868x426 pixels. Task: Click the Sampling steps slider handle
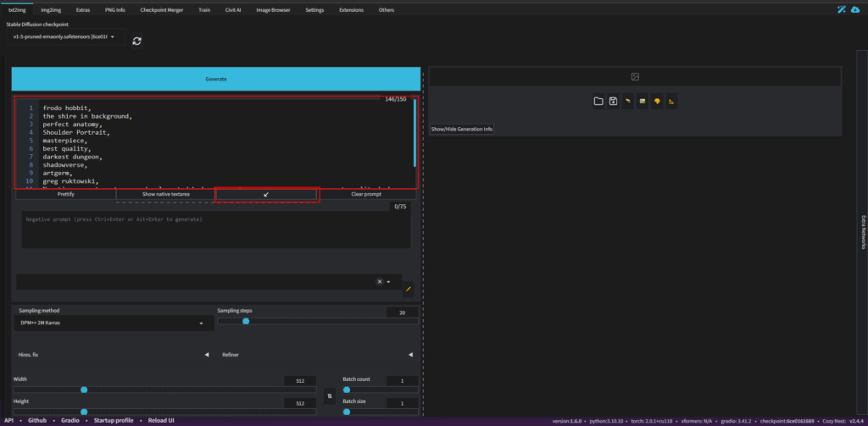[246, 321]
